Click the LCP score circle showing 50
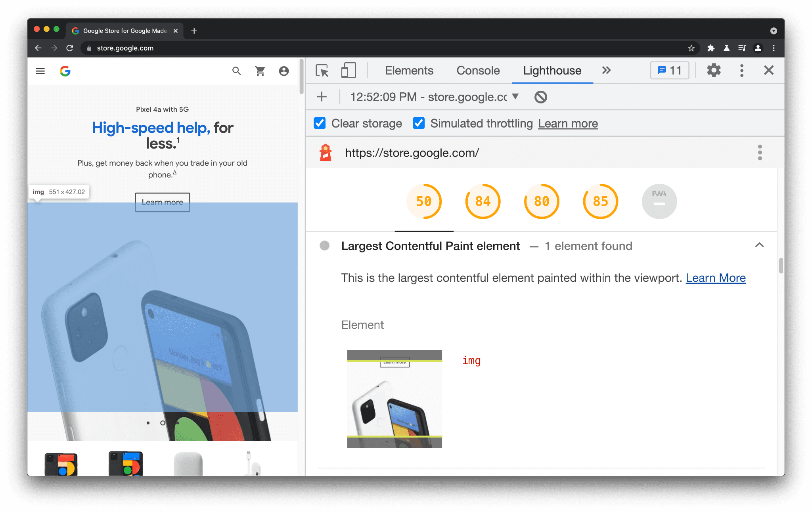 click(x=424, y=201)
